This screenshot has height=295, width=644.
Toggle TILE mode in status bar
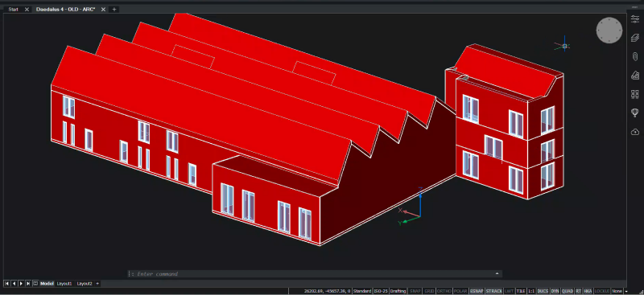pyautogui.click(x=521, y=291)
